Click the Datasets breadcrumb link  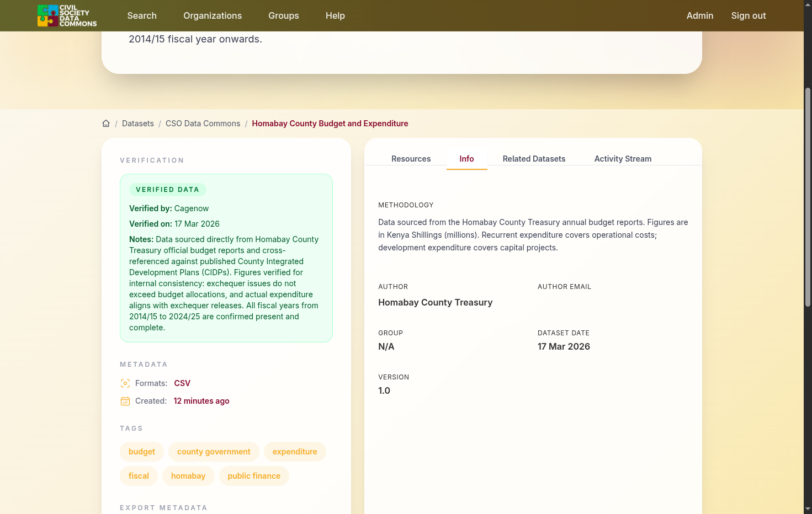point(138,124)
